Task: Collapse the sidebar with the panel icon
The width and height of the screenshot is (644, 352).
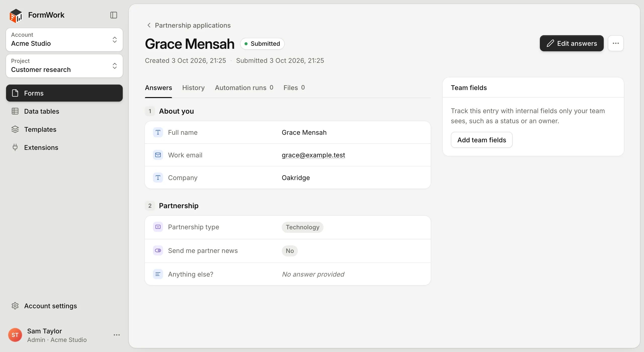Action: click(114, 15)
